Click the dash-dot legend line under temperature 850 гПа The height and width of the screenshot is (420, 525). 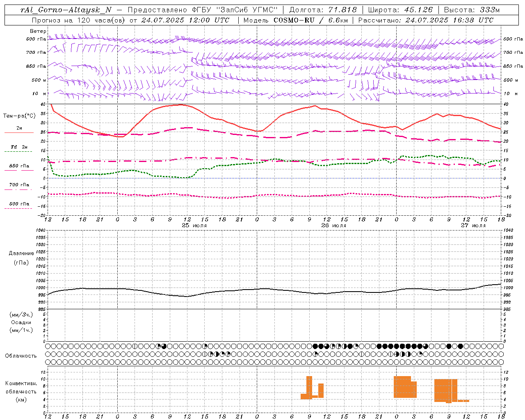click(x=18, y=171)
